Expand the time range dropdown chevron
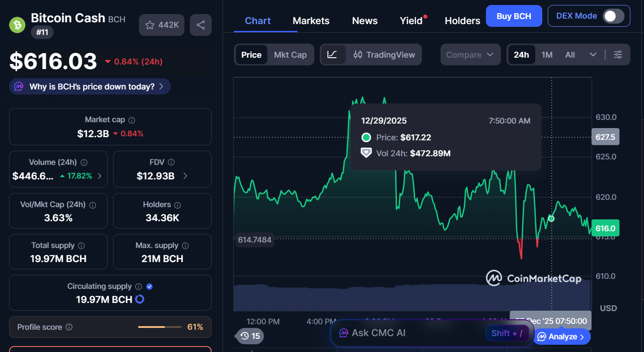Image resolution: width=644 pixels, height=352 pixels. point(593,54)
